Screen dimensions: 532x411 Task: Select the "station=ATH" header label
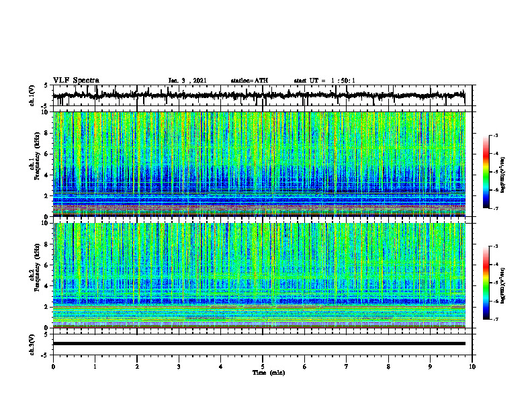coord(249,81)
